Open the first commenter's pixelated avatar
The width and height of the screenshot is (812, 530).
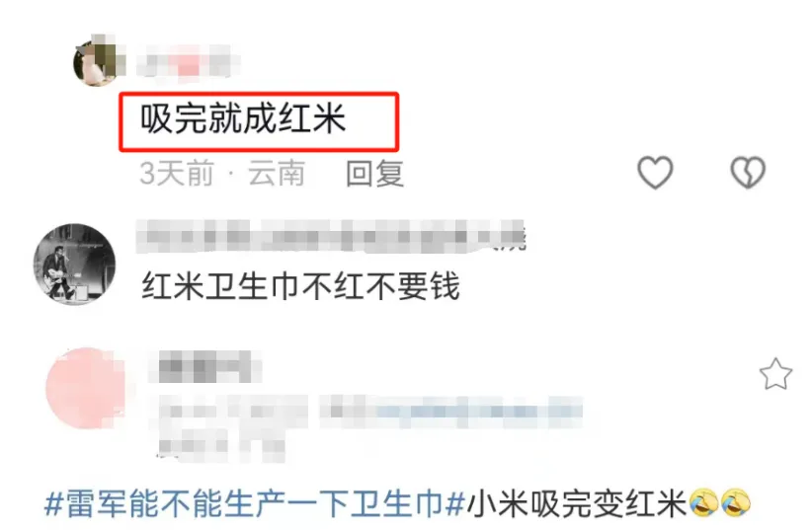point(99,61)
